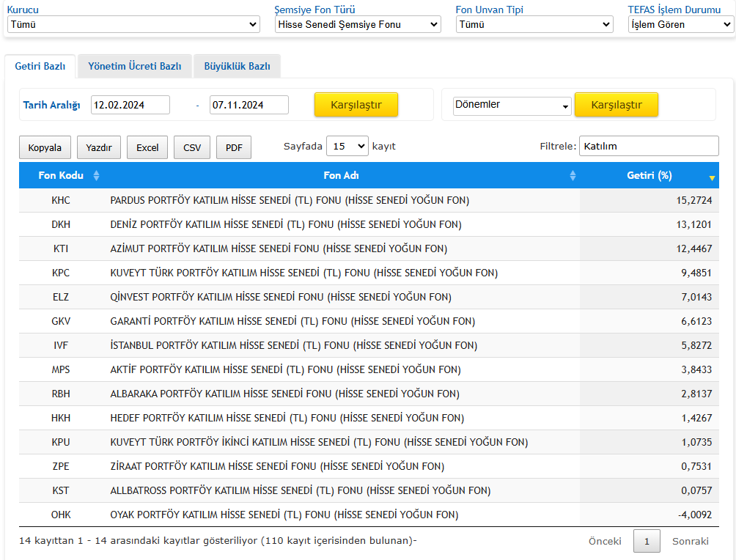Sort by the Fon Kodu sort arrows
The height and width of the screenshot is (560, 736).
pyautogui.click(x=96, y=176)
